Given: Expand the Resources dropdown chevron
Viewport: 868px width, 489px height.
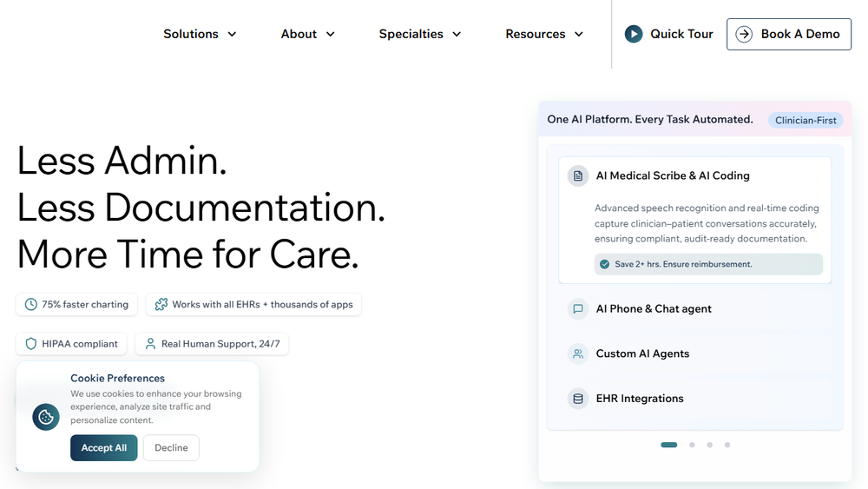Looking at the screenshot, I should 579,35.
